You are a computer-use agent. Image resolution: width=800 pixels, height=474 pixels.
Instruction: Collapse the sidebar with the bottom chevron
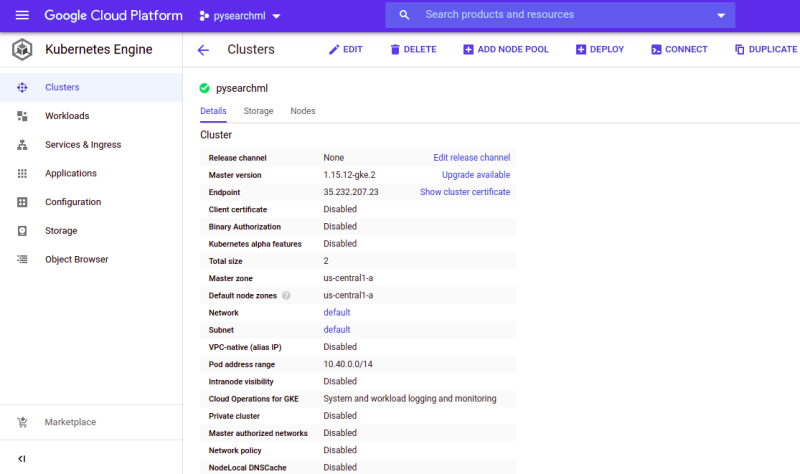pyautogui.click(x=22, y=458)
